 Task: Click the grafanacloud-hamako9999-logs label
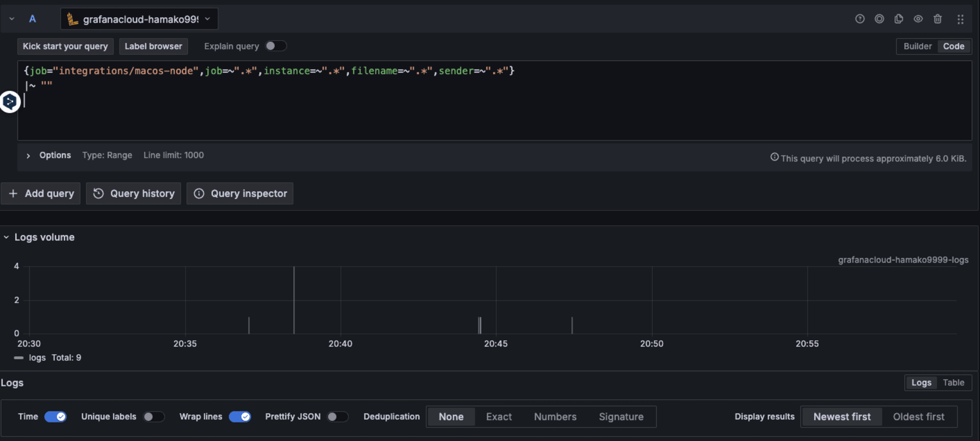(x=903, y=260)
